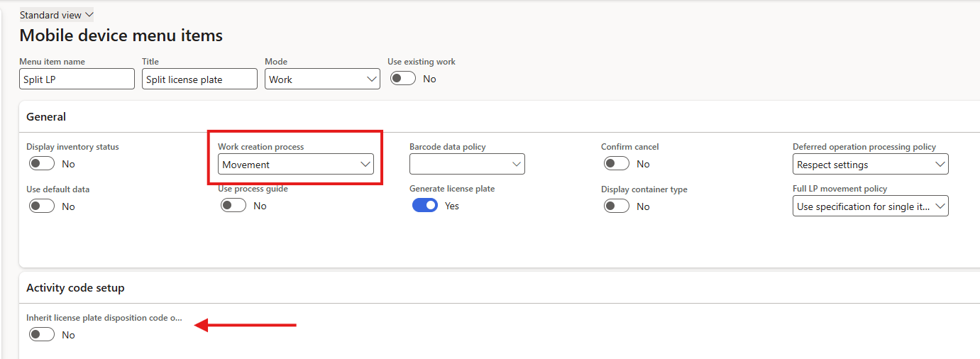Expand Full LP movement policy dropdown
This screenshot has height=359, width=980.
coord(870,206)
